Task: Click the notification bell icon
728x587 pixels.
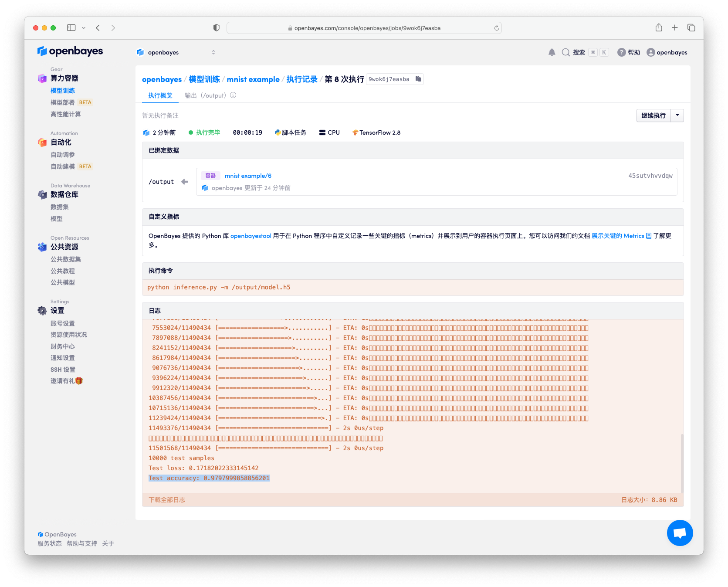Action: pos(552,52)
